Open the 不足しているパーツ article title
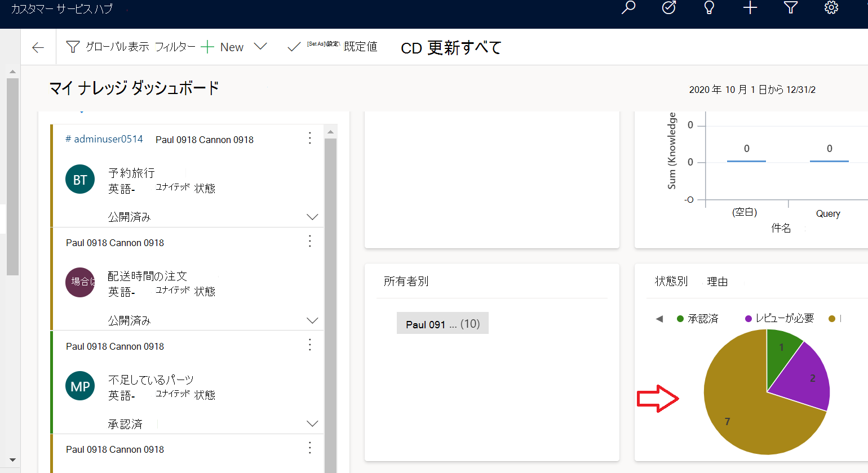This screenshot has height=473, width=868. [x=150, y=380]
